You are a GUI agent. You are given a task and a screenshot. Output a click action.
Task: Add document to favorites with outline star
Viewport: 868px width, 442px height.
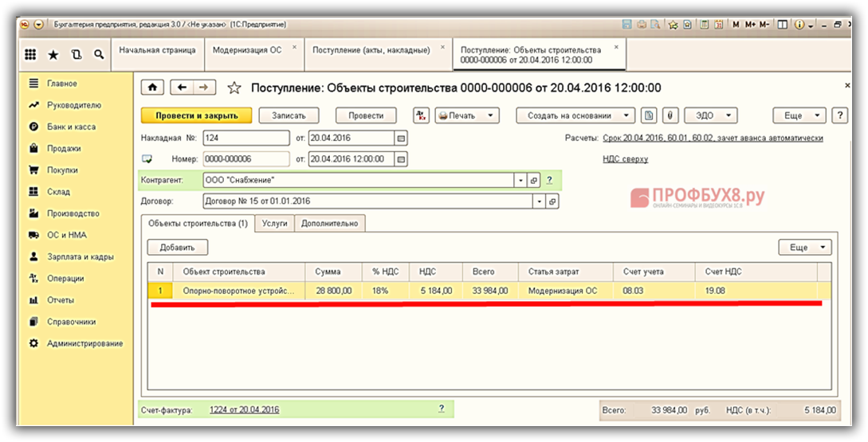tap(234, 88)
